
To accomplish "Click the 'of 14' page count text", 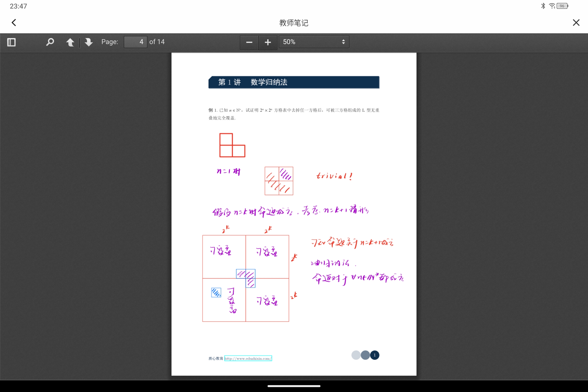I will point(157,42).
